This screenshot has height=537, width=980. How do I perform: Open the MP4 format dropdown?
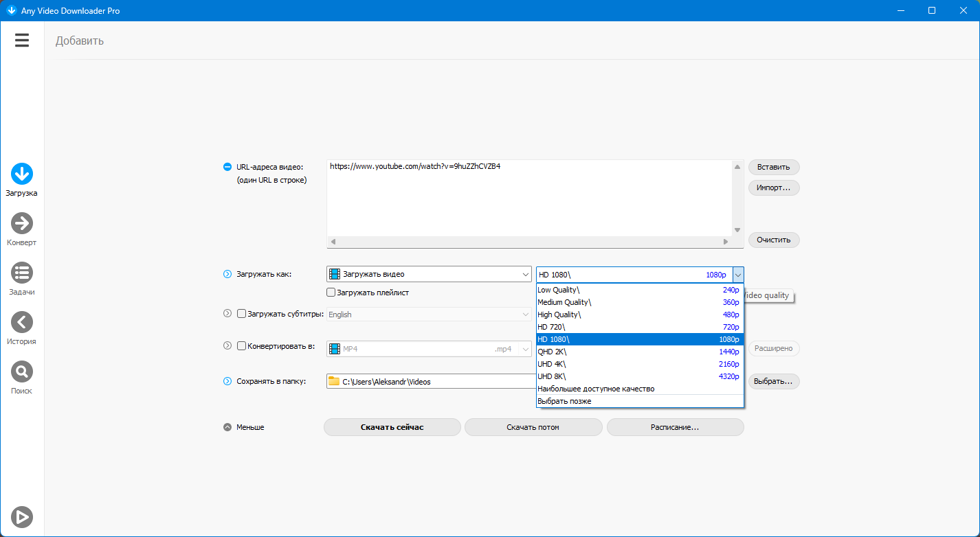pyautogui.click(x=429, y=349)
